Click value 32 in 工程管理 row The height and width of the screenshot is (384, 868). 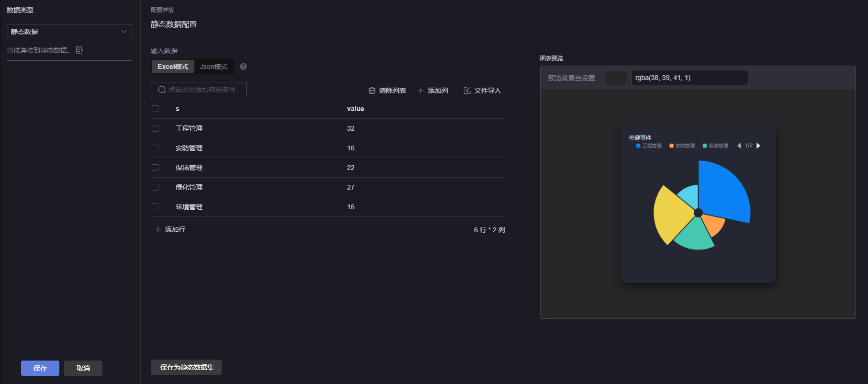tap(351, 128)
